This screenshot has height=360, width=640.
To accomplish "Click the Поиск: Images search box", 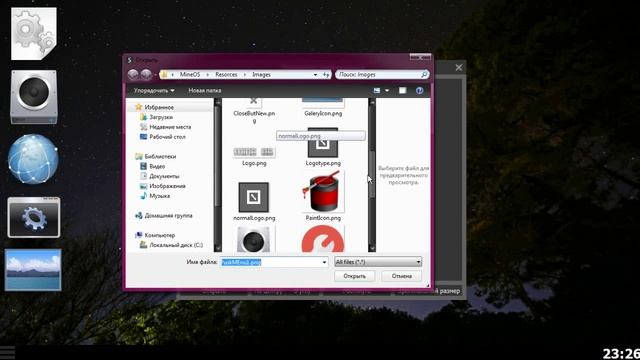I will tap(382, 75).
